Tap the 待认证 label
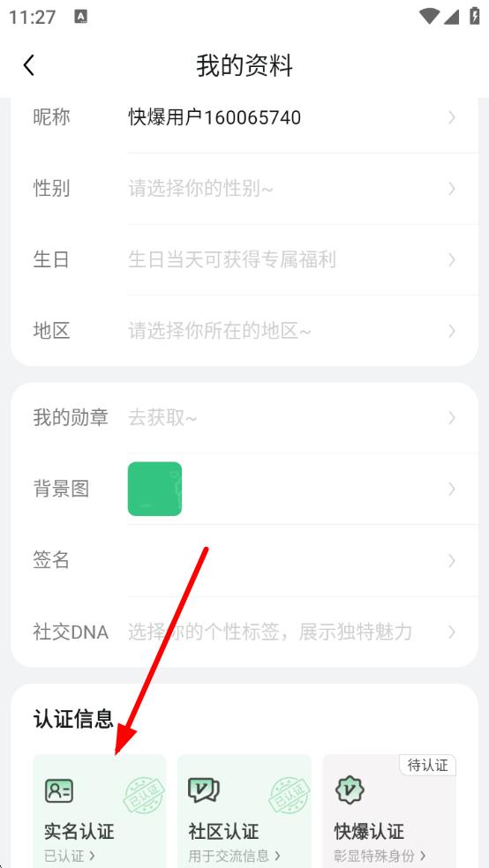 [427, 766]
